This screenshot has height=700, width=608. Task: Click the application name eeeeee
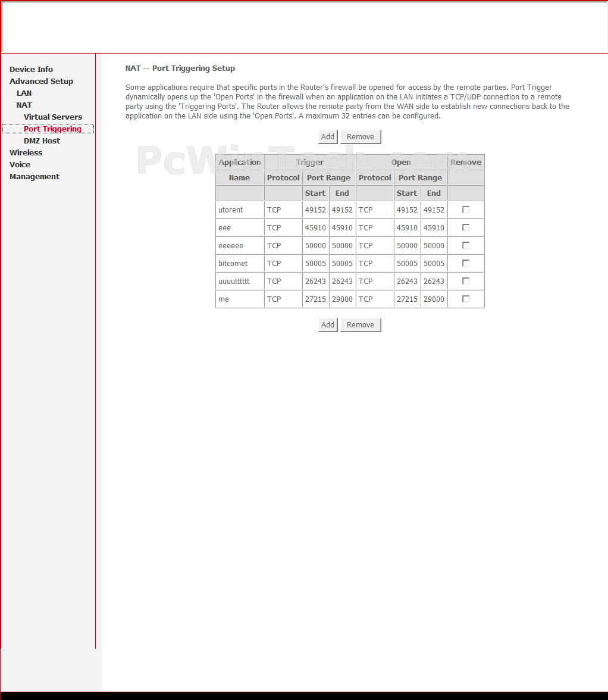(231, 245)
